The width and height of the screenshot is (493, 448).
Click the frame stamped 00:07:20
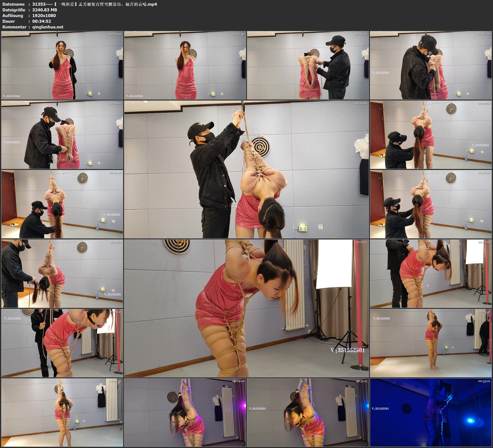[x=431, y=65]
